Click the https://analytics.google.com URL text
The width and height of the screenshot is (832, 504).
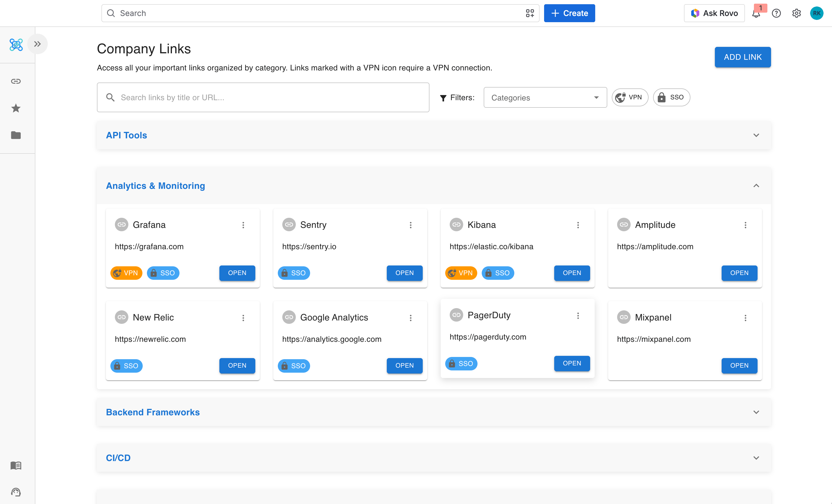point(332,339)
